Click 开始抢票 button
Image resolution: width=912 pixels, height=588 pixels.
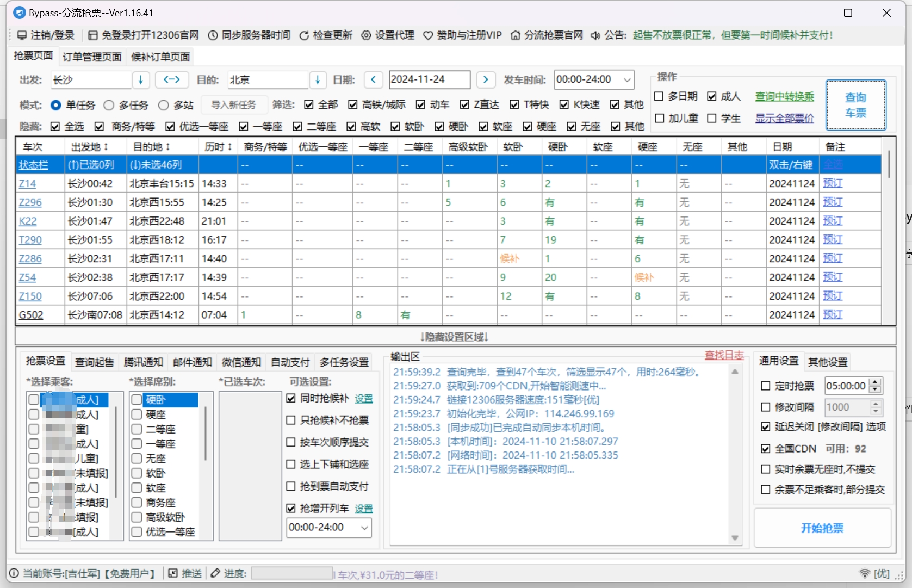coord(822,528)
